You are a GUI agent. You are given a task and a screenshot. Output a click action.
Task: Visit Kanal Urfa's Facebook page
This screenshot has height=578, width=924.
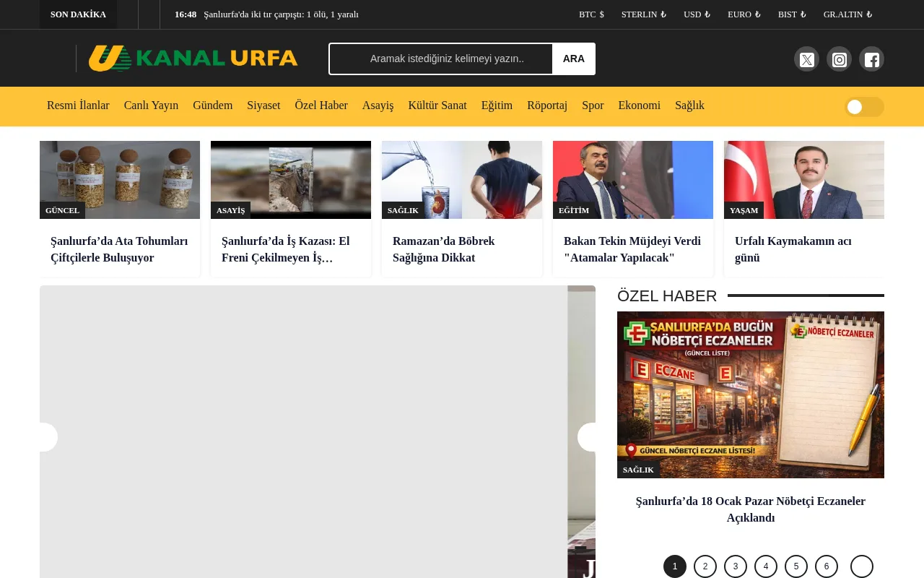[871, 59]
